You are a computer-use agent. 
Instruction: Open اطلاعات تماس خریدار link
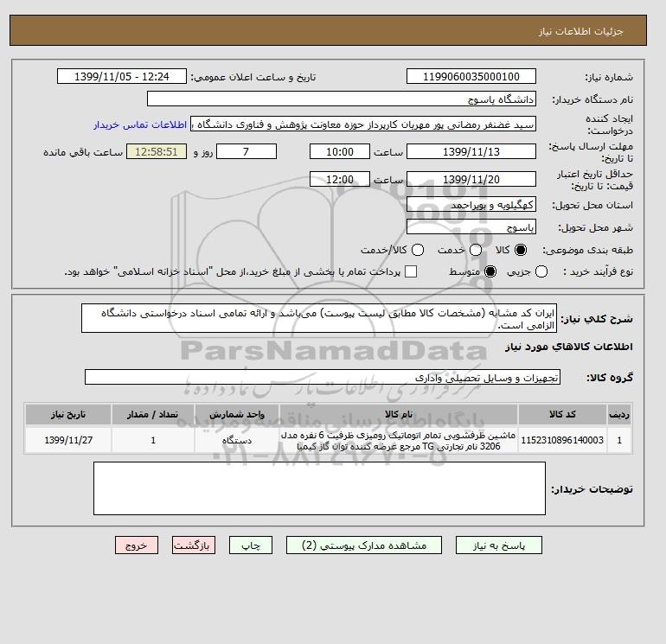click(140, 124)
